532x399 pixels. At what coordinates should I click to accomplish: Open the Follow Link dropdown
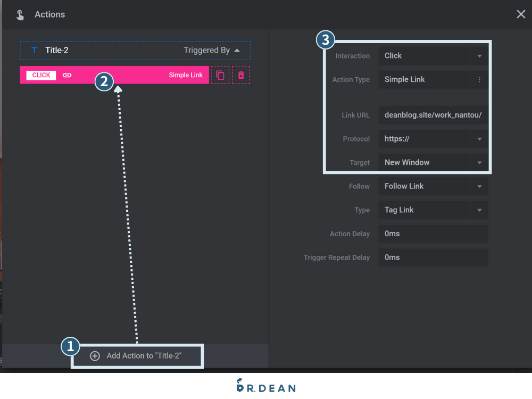pyautogui.click(x=433, y=186)
